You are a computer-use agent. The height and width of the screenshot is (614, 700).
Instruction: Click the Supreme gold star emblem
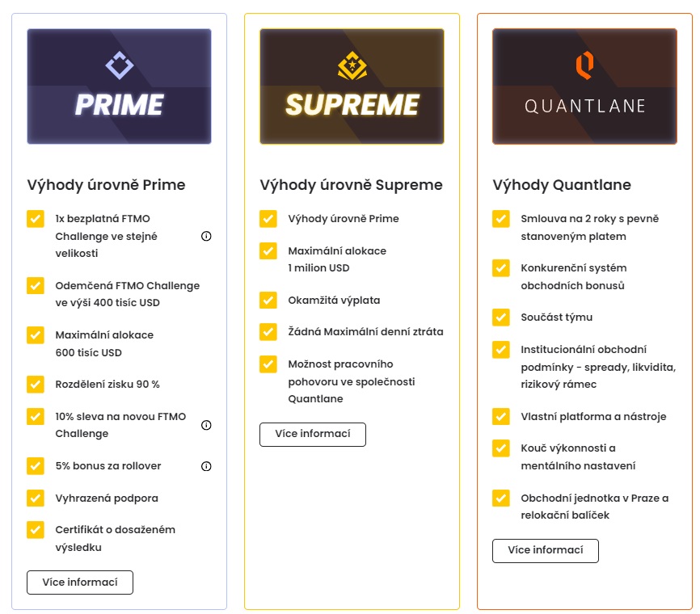352,65
